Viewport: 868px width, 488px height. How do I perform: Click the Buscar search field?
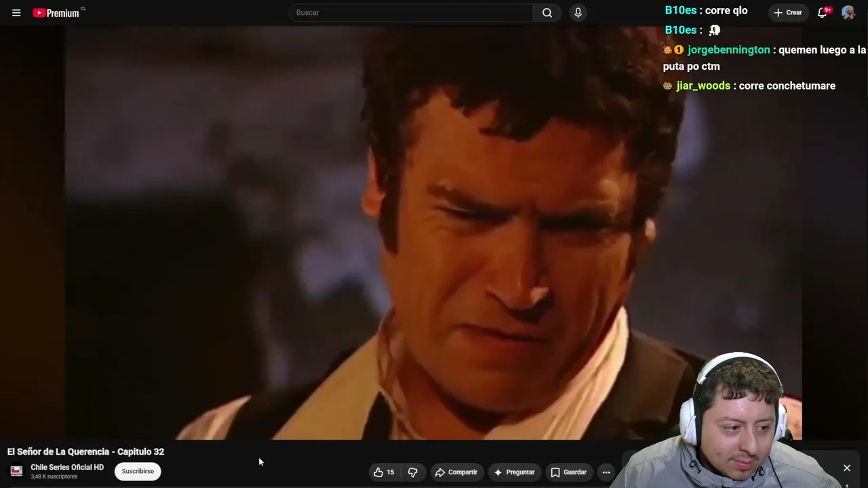(x=411, y=13)
